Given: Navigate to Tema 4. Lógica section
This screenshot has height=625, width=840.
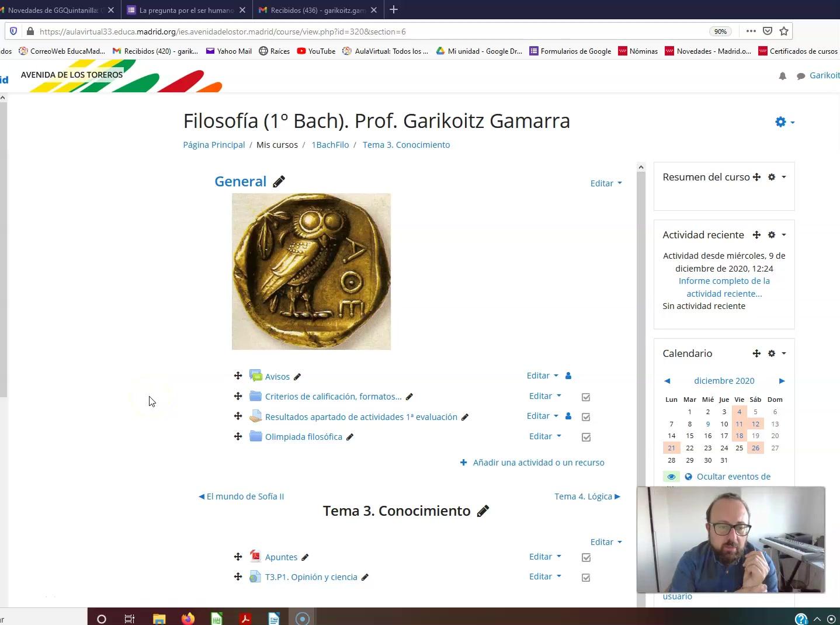Looking at the screenshot, I should tap(588, 496).
